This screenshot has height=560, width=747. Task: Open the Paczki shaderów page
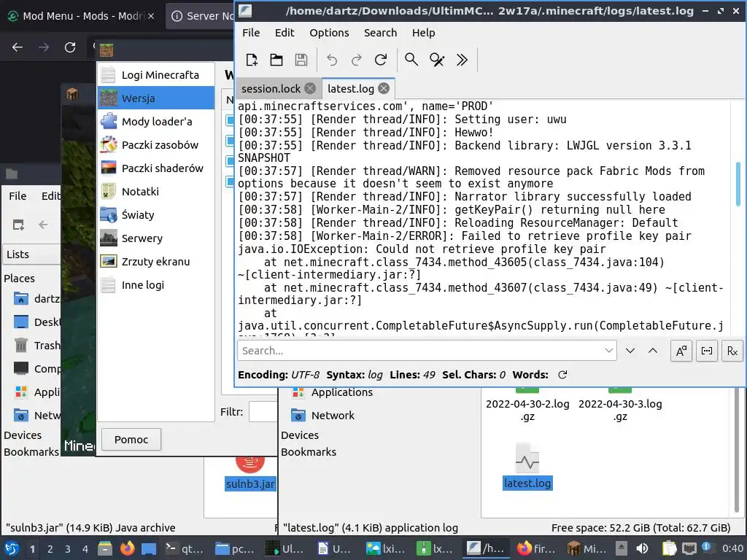pos(156,168)
